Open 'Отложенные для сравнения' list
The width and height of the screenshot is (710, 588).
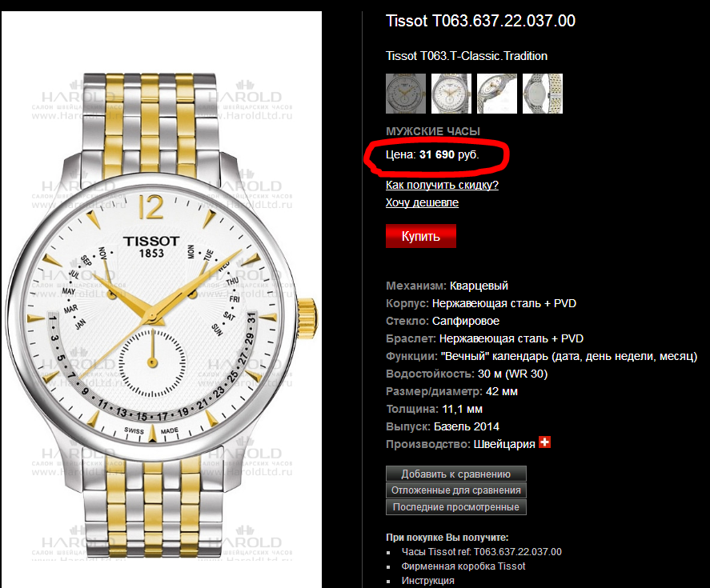click(456, 490)
